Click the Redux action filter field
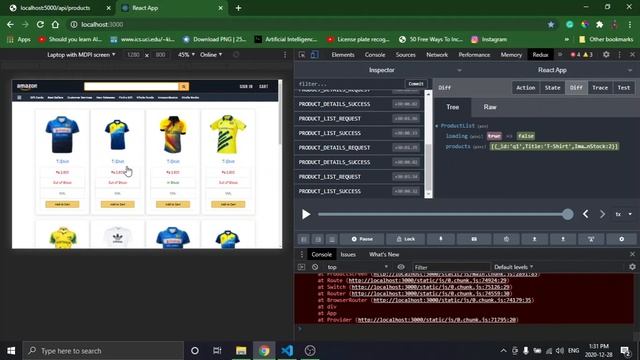Image resolution: width=640 pixels, height=360 pixels. pos(349,84)
